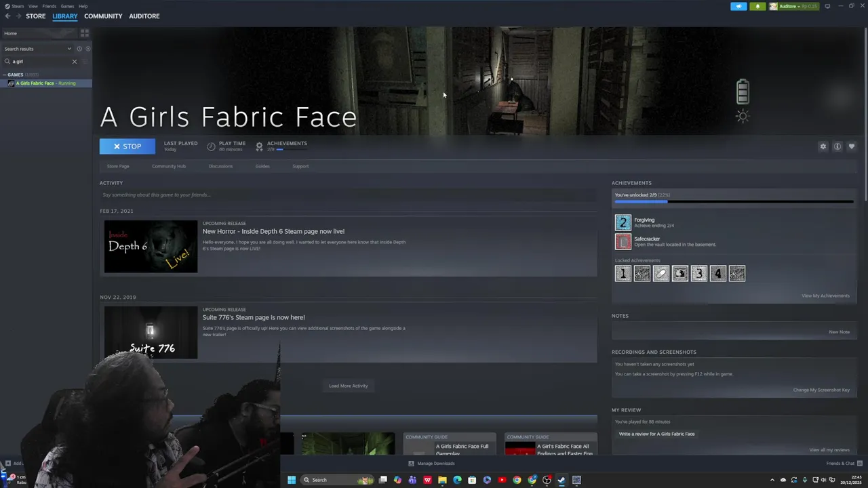This screenshot has height=488, width=868.
Task: Click the back navigation arrow
Action: coord(7,16)
